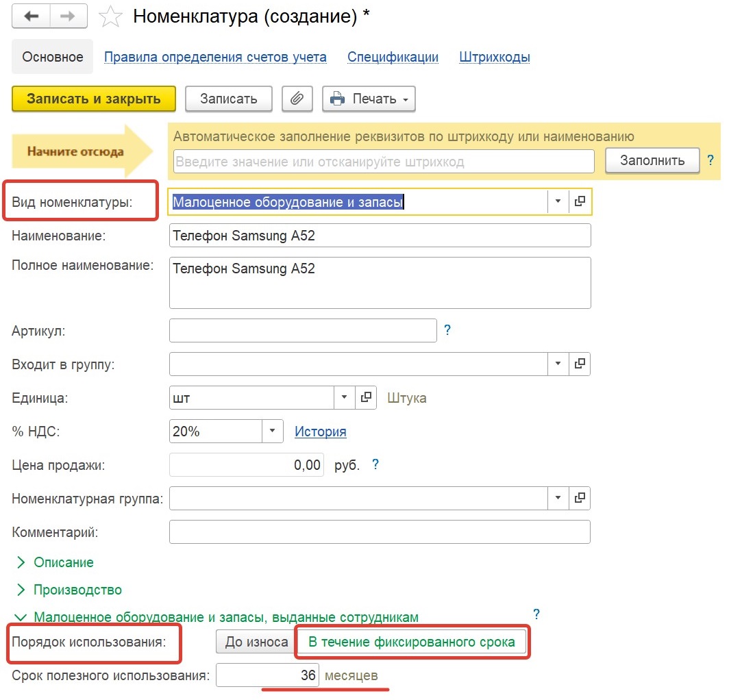
Task: Open the selected unit for Единица
Action: pos(366,397)
